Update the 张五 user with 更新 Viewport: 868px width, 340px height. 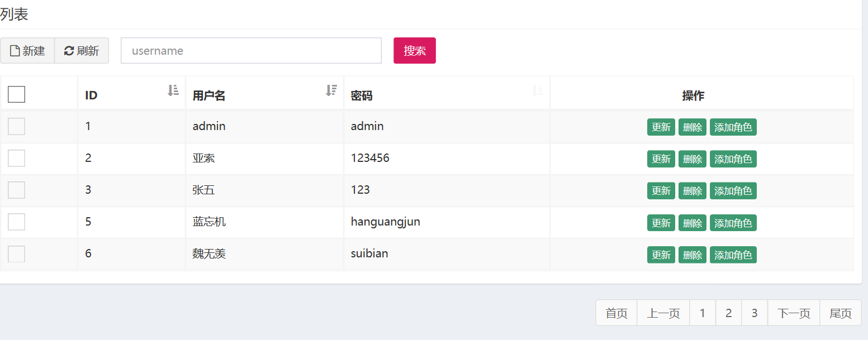point(661,191)
